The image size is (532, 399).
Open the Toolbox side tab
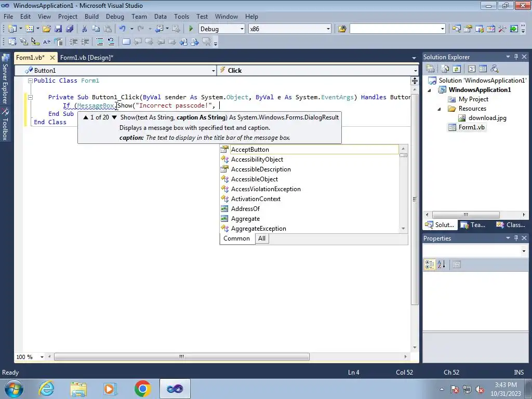click(5, 124)
